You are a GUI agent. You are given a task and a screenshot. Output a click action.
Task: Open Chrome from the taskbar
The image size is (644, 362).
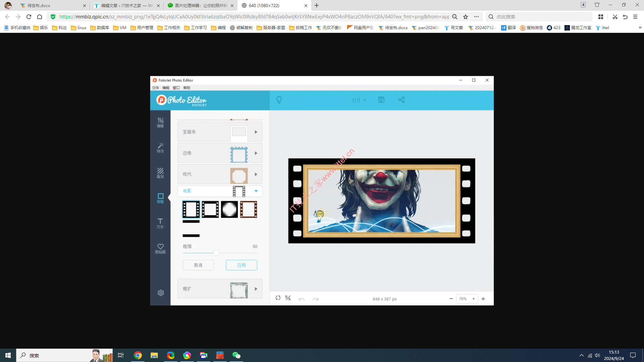pos(138,355)
